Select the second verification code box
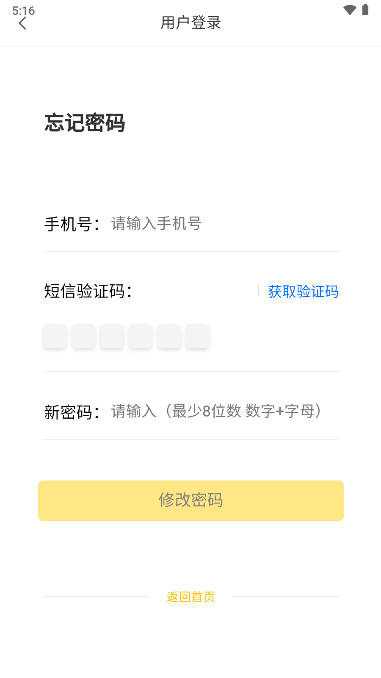Viewport: 381px width, 678px height. point(83,336)
